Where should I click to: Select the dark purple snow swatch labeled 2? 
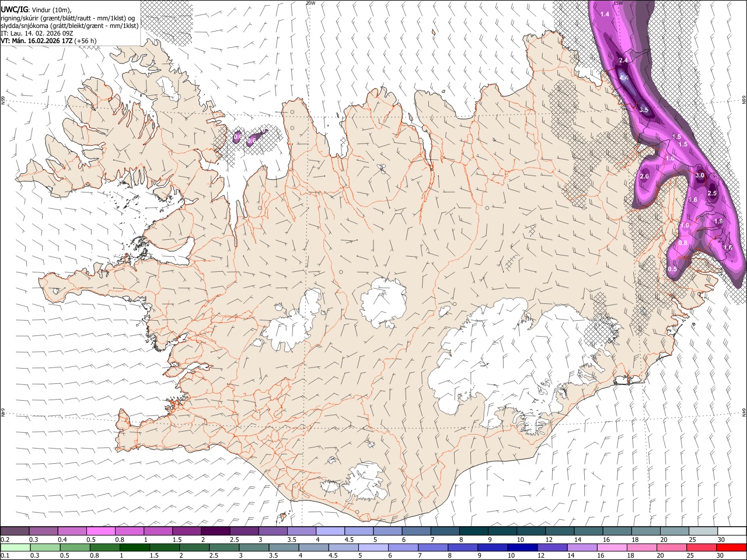pyautogui.click(x=215, y=531)
